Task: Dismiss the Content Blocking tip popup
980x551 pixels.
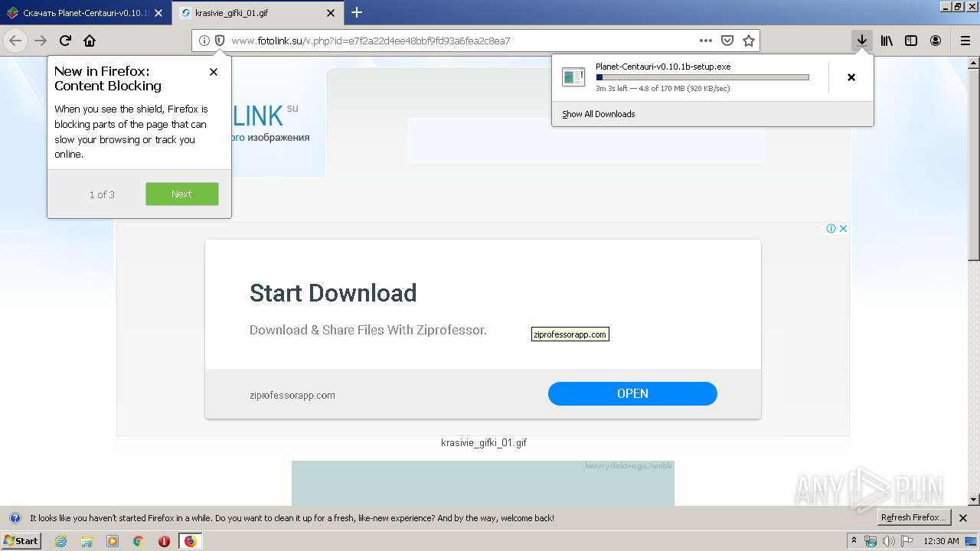Action: 214,72
